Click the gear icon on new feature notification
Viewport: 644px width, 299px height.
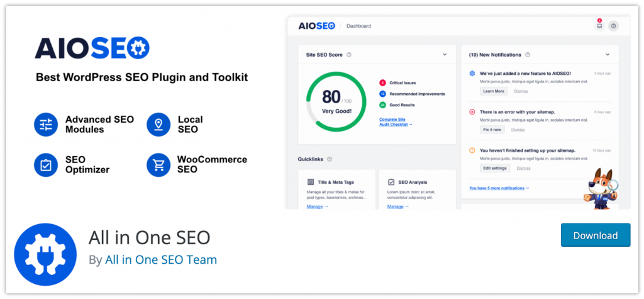472,73
